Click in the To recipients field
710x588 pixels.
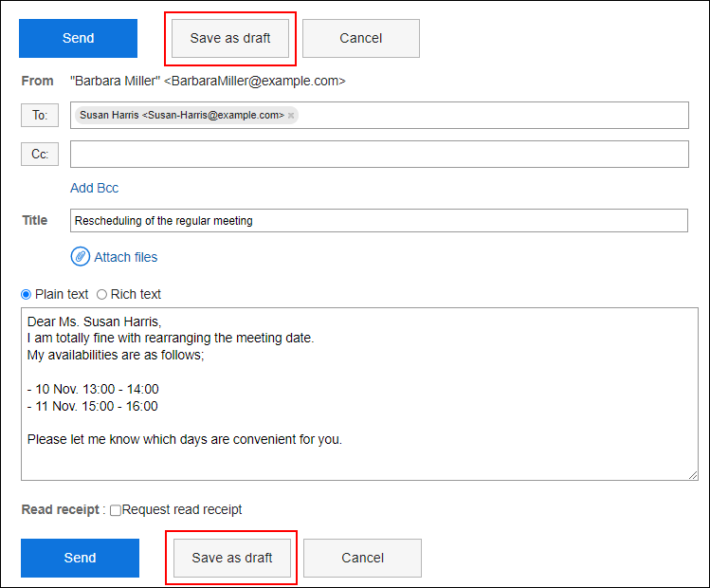[379, 115]
